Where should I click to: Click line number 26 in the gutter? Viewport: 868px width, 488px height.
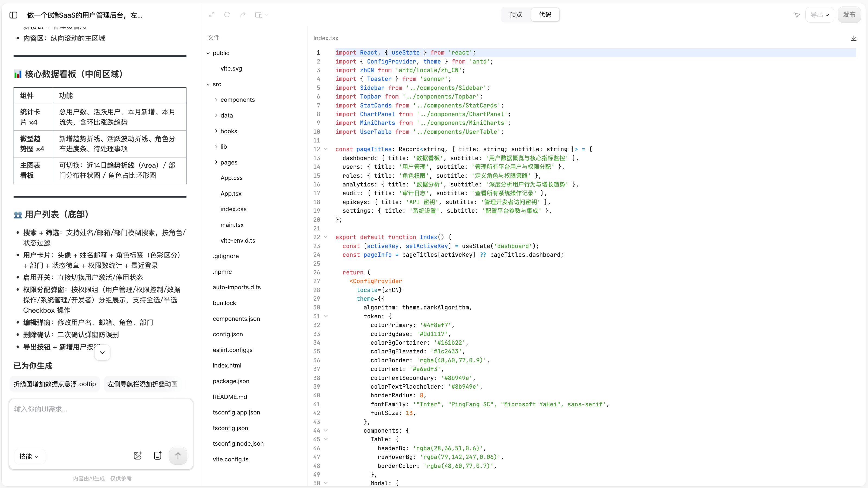tap(317, 272)
